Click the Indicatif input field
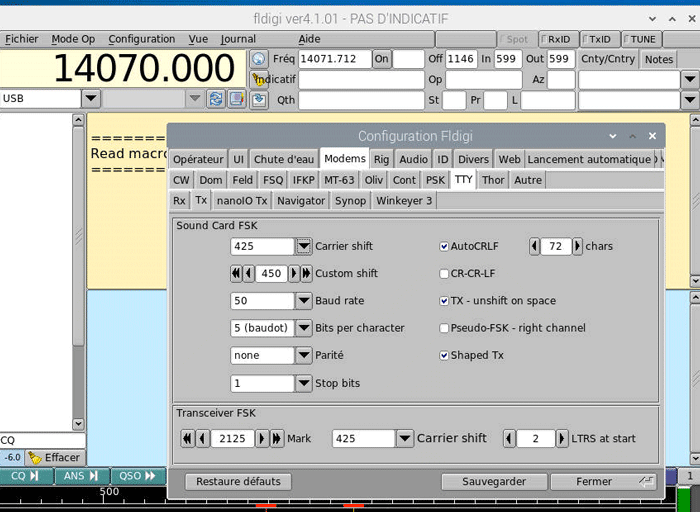This screenshot has height=512, width=700. click(361, 80)
